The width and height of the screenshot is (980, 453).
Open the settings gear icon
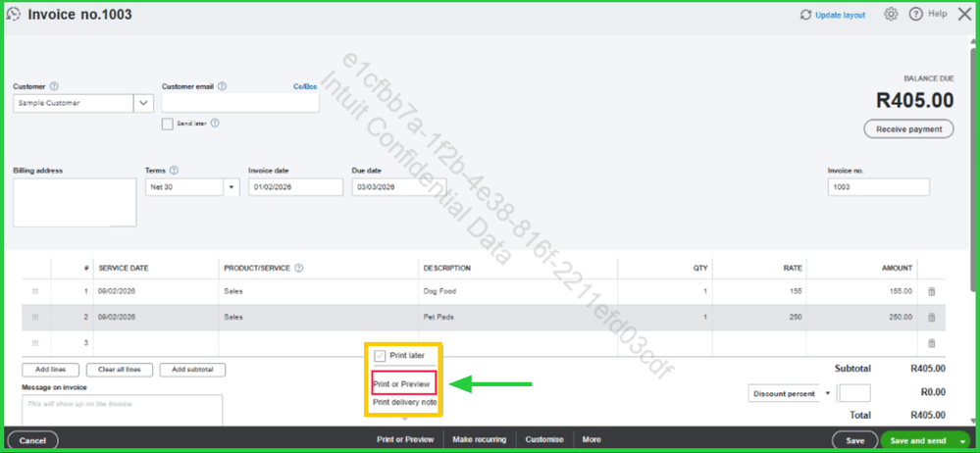[x=891, y=14]
